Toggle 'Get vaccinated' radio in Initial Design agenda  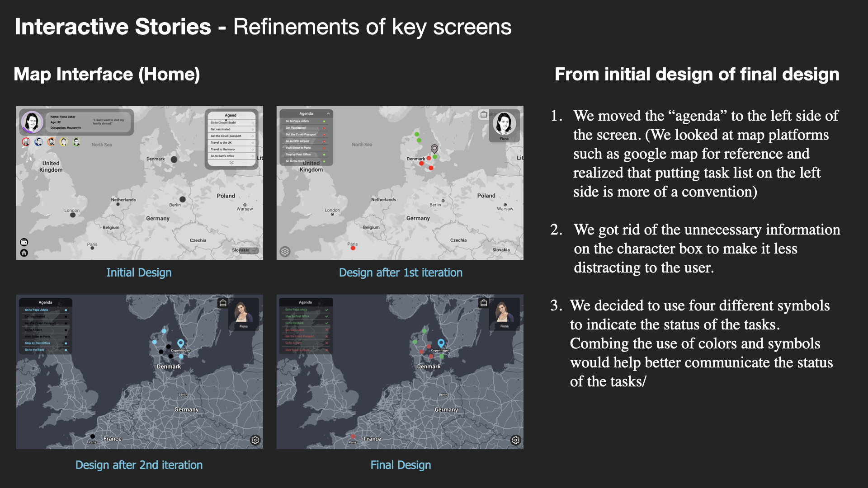[252, 129]
